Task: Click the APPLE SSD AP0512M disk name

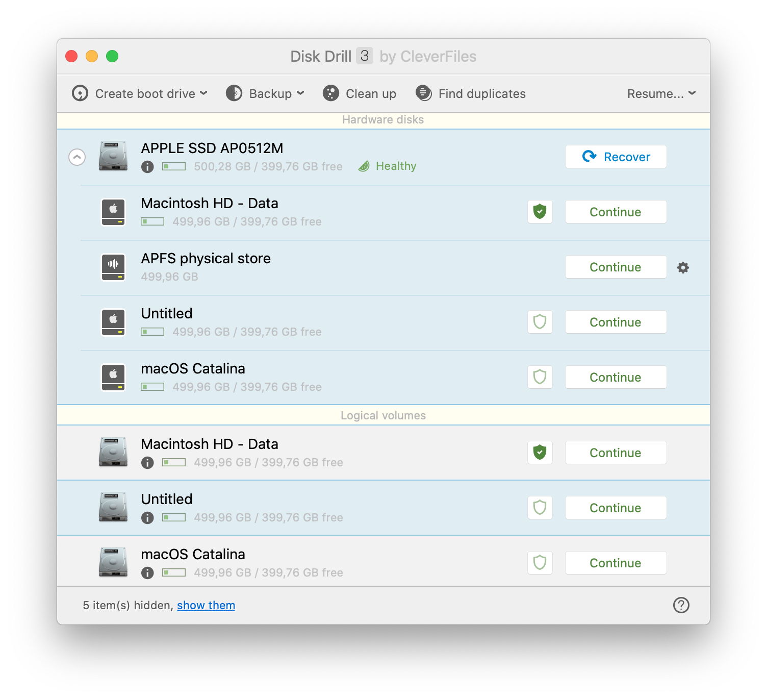Action: 212,148
